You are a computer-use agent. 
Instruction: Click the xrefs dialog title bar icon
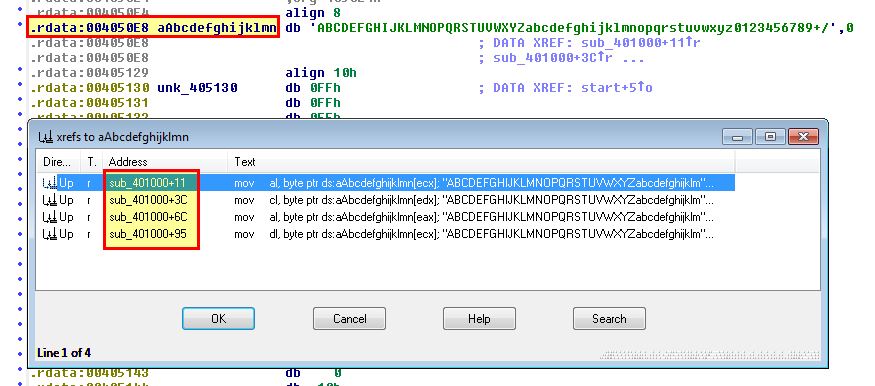pyautogui.click(x=45, y=137)
